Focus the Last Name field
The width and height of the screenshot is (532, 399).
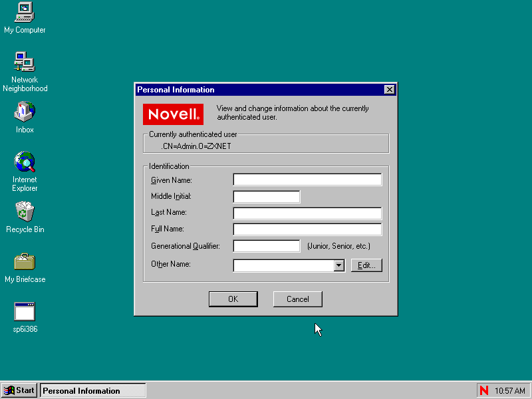(307, 213)
